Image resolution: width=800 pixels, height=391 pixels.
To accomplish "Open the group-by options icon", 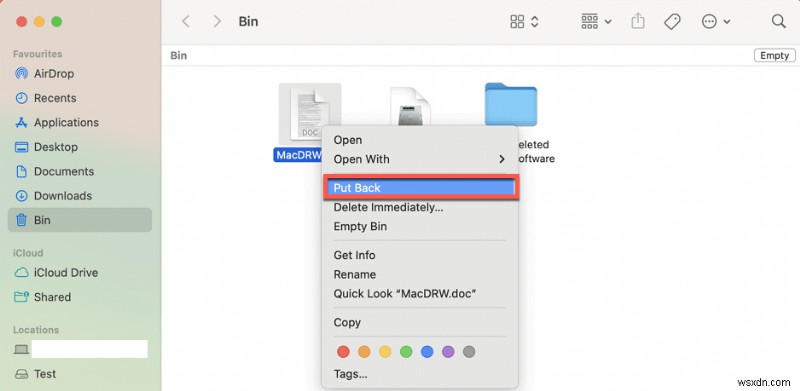I will (x=589, y=21).
